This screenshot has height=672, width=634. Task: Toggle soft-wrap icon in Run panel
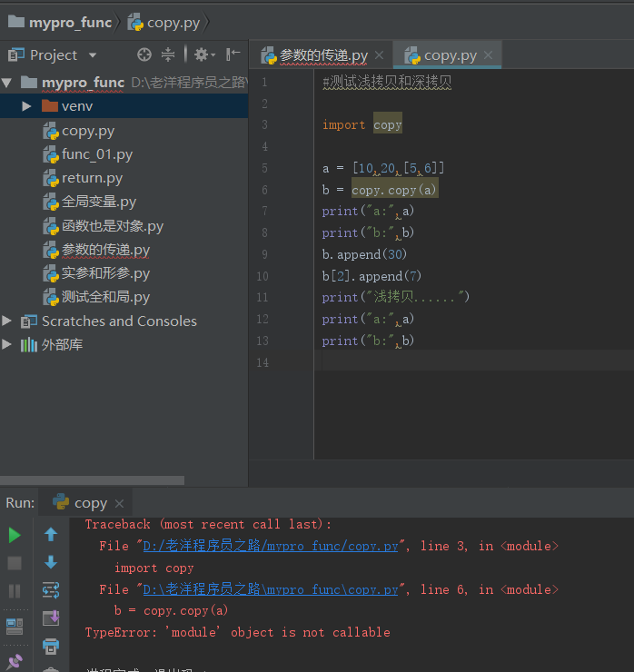(51, 590)
